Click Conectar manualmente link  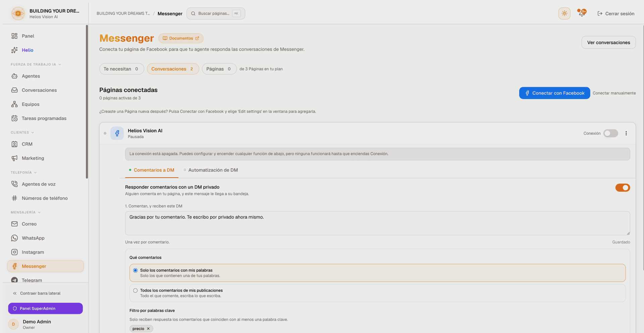(x=614, y=93)
